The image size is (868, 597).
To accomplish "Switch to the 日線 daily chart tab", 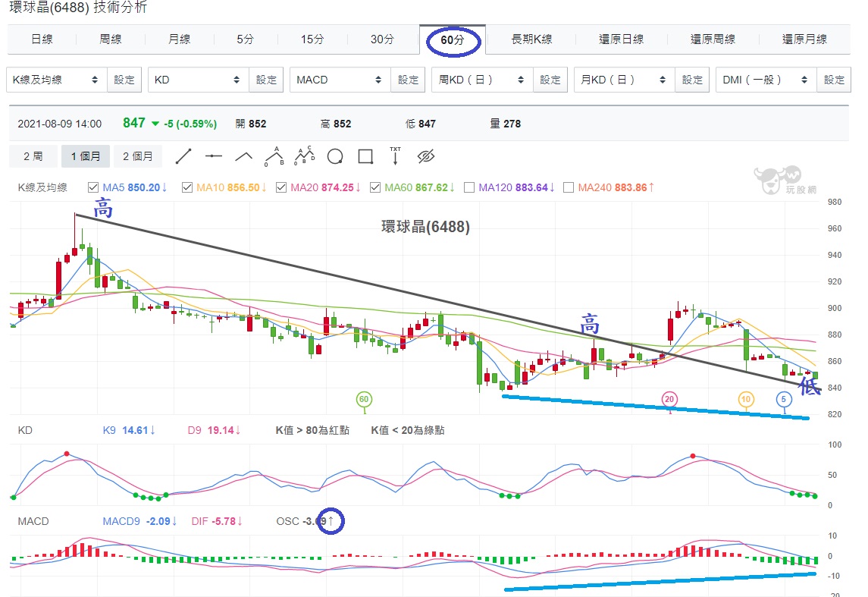I will coord(42,39).
